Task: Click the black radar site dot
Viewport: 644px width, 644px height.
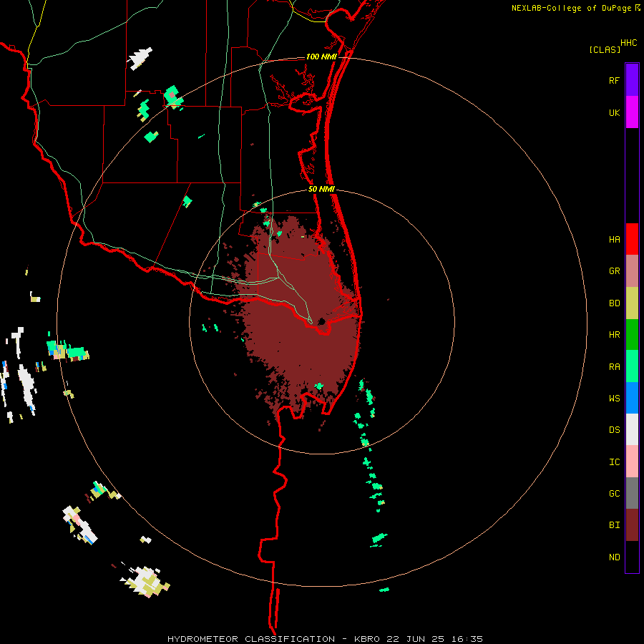Action: 321,321
